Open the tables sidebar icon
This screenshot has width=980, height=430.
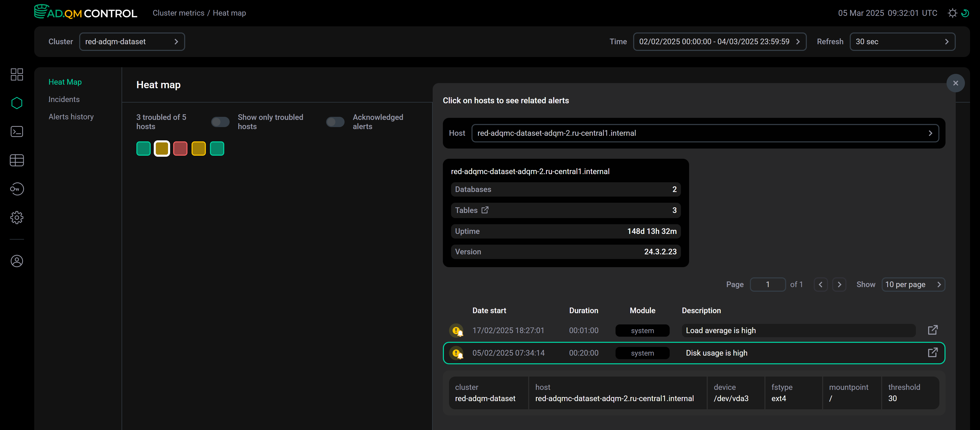(x=17, y=160)
